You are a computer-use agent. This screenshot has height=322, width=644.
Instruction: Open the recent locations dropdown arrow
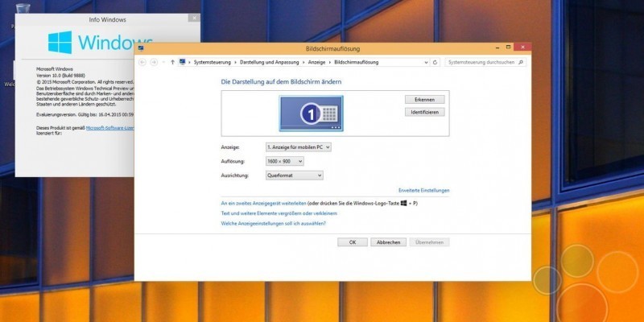[163, 63]
